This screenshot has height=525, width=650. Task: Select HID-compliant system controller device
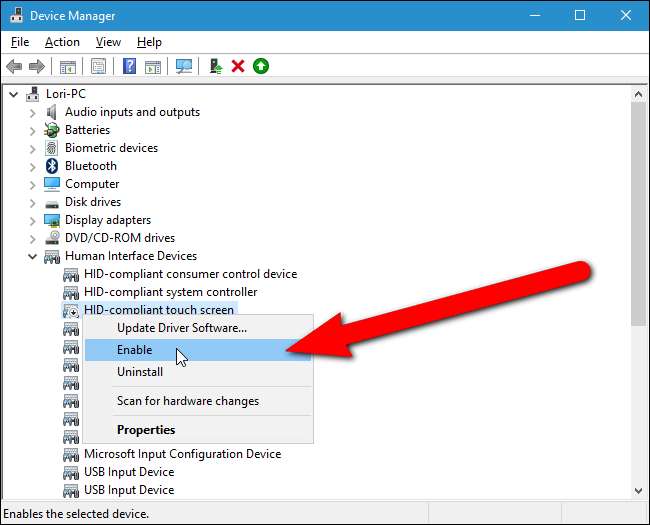tap(170, 292)
